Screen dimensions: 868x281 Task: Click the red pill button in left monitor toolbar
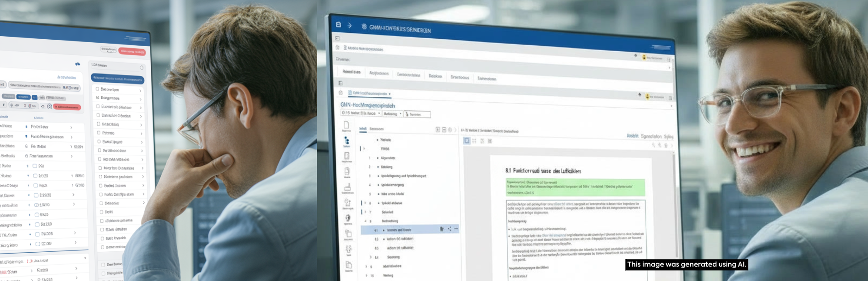67,107
